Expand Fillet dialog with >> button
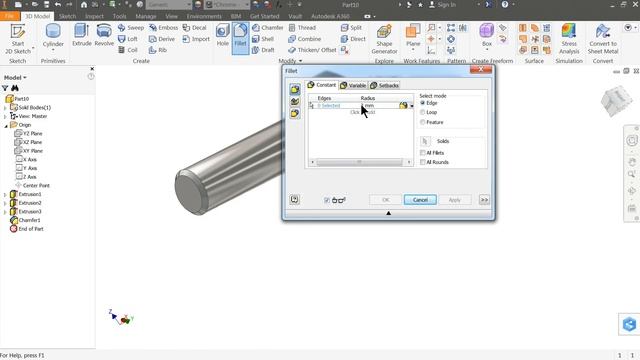 484,200
